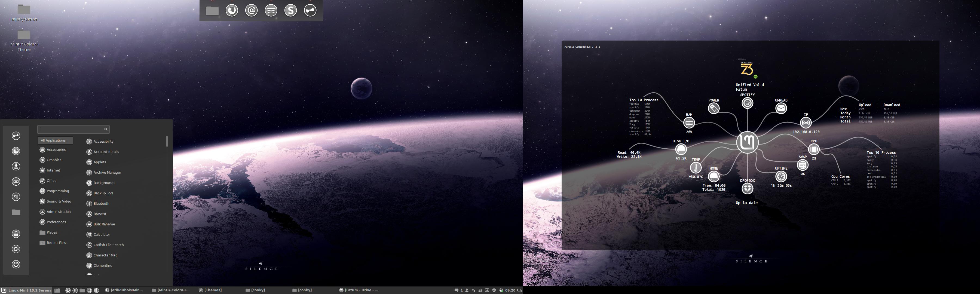This screenshot has height=294, width=980.
Task: Open the system settings icon in favorites
Action: pyautogui.click(x=16, y=181)
